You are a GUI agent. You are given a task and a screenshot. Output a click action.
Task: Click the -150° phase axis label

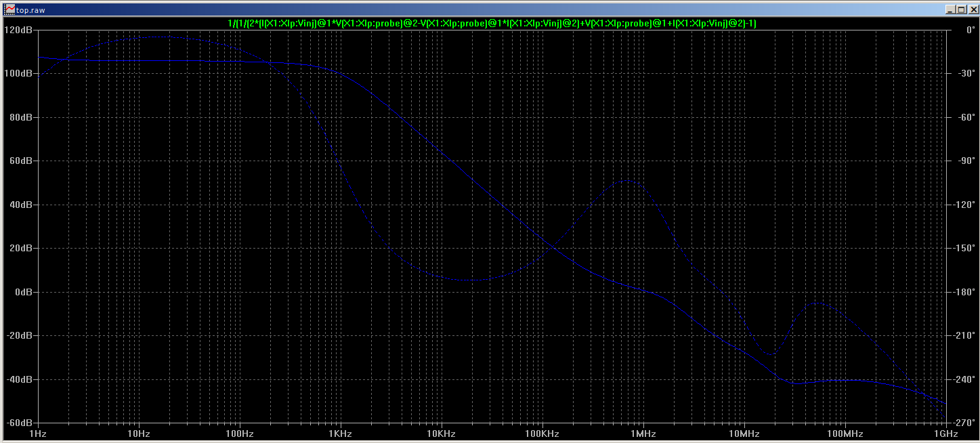962,248
